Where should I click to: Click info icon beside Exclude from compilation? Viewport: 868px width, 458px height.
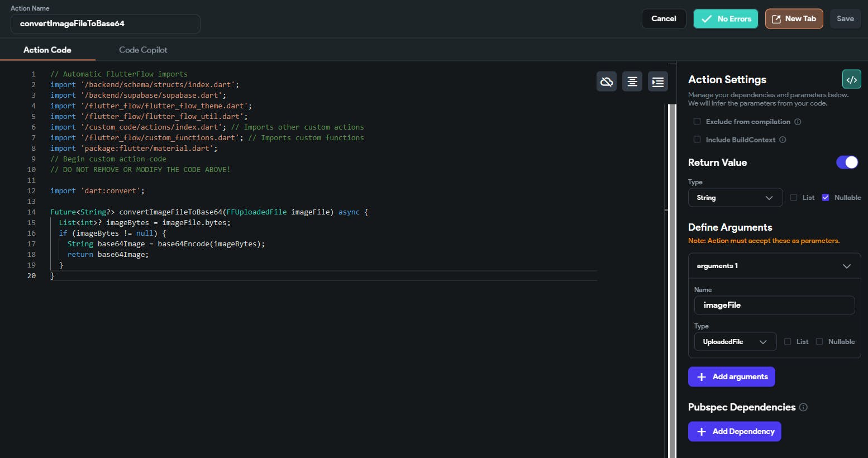pos(798,122)
